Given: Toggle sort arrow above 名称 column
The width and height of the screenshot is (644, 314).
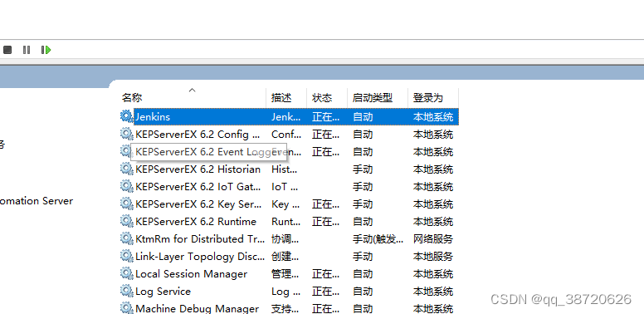Looking at the screenshot, I should [192, 90].
